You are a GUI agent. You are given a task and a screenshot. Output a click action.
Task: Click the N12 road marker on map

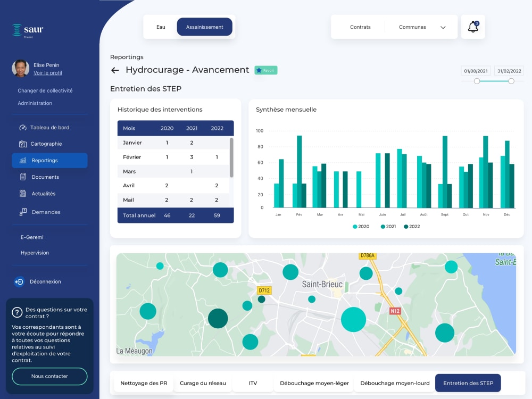tap(395, 311)
